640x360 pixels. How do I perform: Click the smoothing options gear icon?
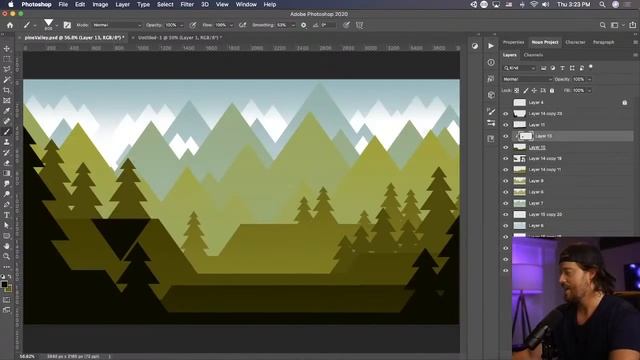(303, 25)
